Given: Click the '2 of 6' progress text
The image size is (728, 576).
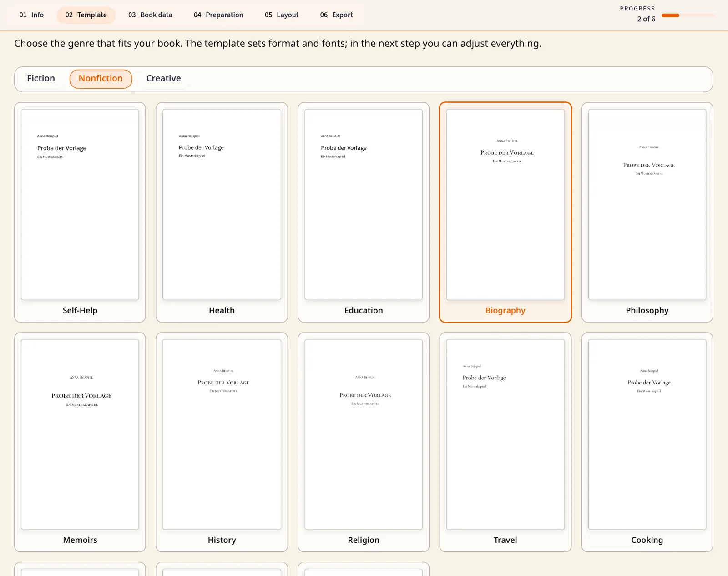Looking at the screenshot, I should coord(646,19).
